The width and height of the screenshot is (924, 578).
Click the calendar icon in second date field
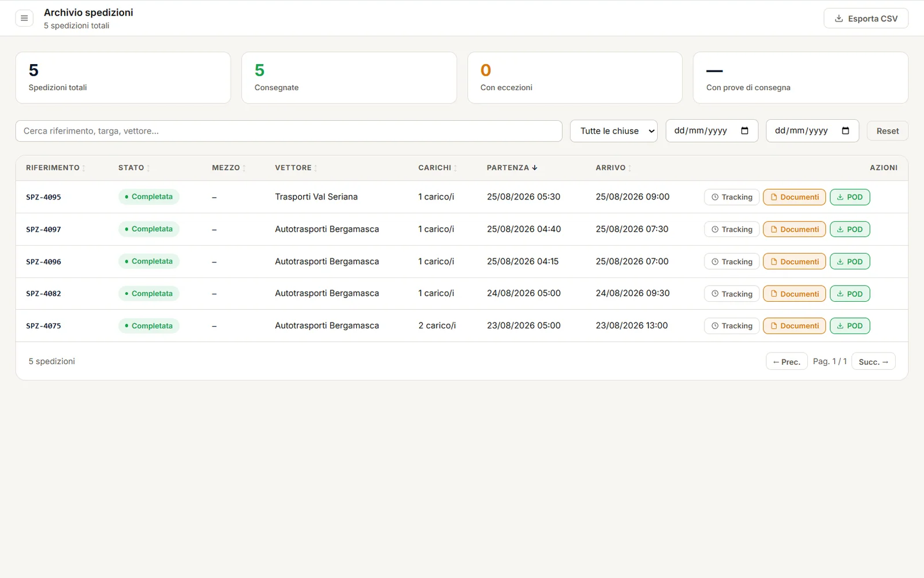tap(845, 131)
